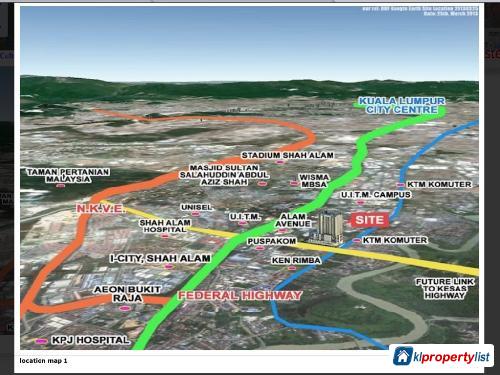Click the AEON BUKIT RAJA label

tap(127, 294)
